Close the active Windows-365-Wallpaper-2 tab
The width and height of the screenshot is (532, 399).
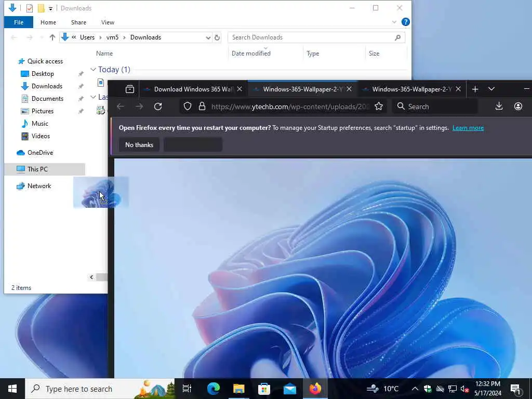click(349, 89)
